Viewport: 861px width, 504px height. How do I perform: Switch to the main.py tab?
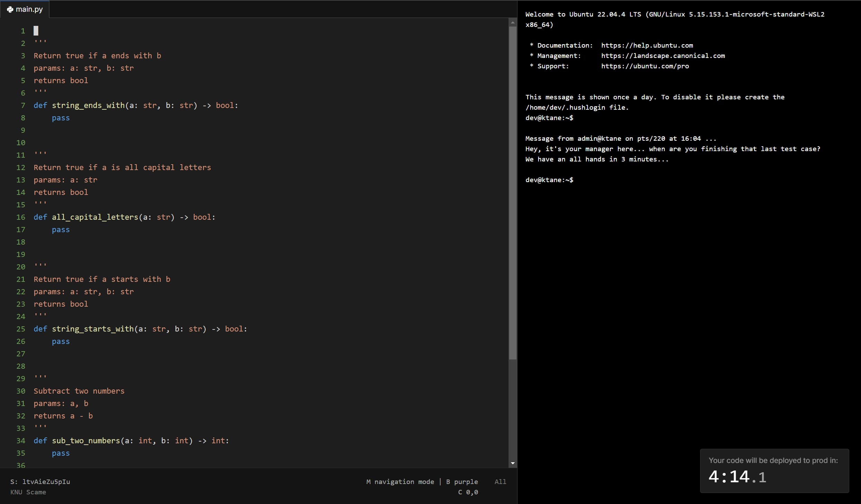(29, 9)
